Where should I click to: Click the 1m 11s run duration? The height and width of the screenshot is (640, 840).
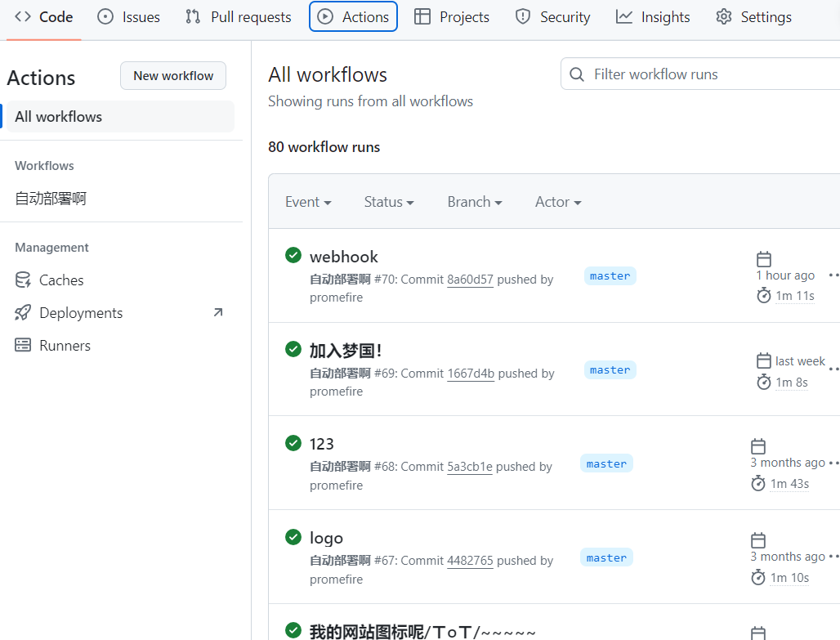point(795,296)
